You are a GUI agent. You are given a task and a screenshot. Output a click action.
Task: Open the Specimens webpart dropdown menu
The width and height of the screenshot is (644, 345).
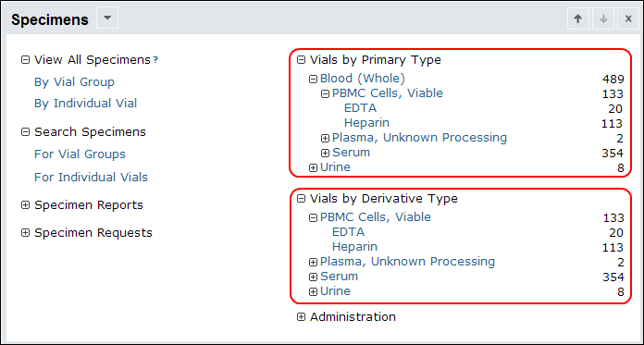pyautogui.click(x=107, y=18)
